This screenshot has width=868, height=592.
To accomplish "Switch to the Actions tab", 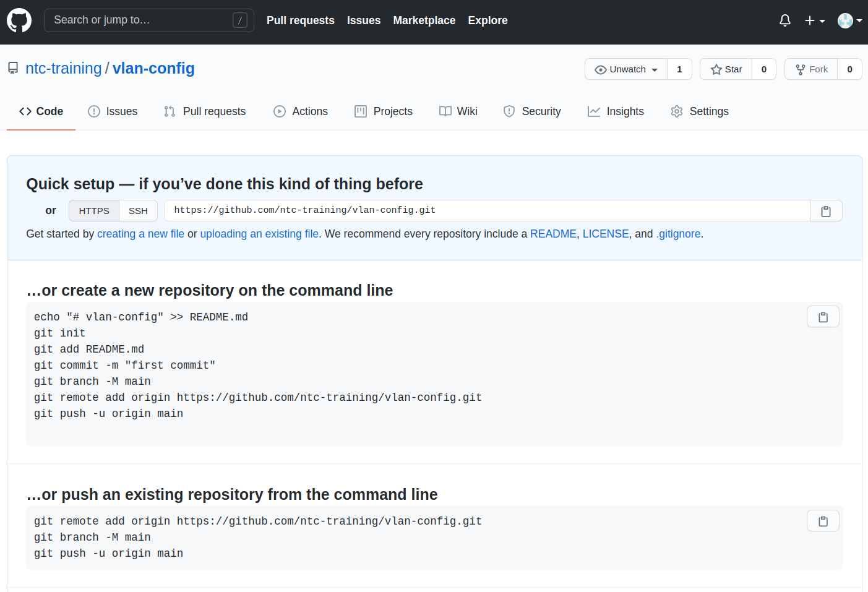I will tap(301, 111).
